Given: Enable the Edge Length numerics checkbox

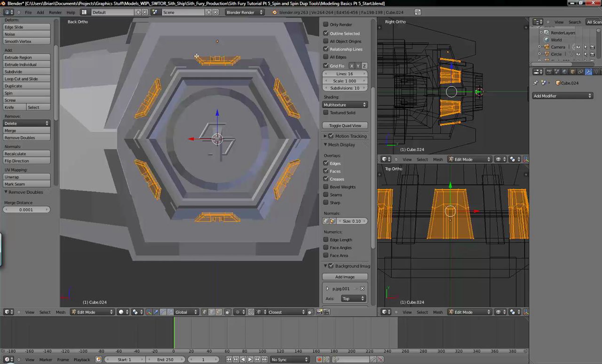Looking at the screenshot, I should 326,240.
